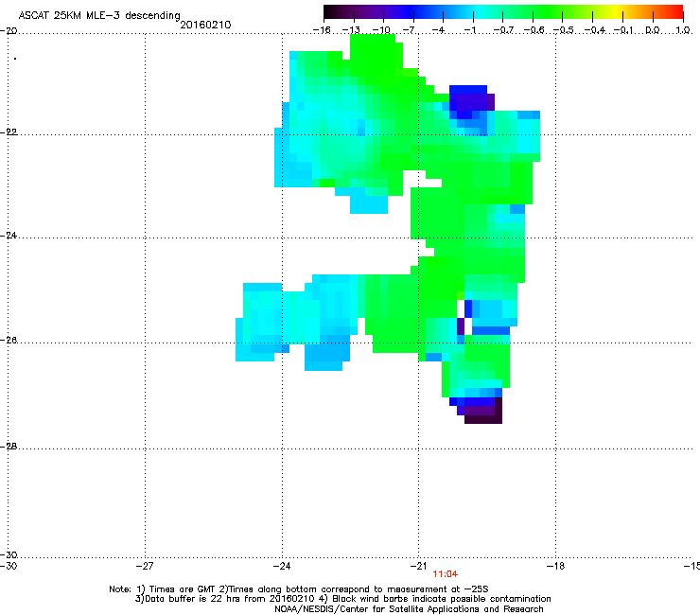Click the -7 label on the color bar
The height and width of the screenshot is (615, 700).
pyautogui.click(x=411, y=30)
